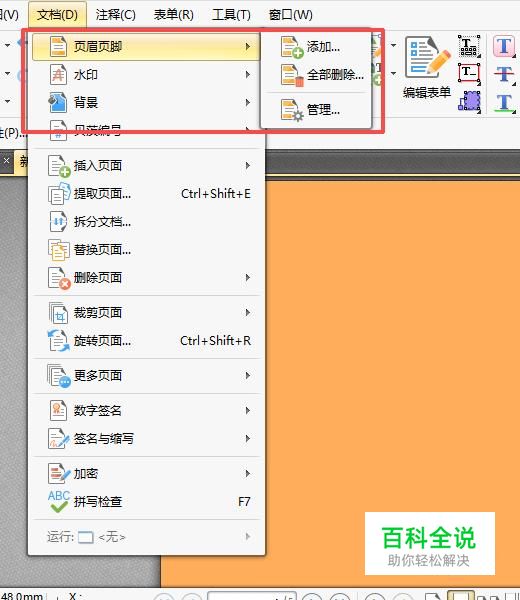Choose 全部删除... from submenu
The image size is (520, 600).
pyautogui.click(x=335, y=75)
